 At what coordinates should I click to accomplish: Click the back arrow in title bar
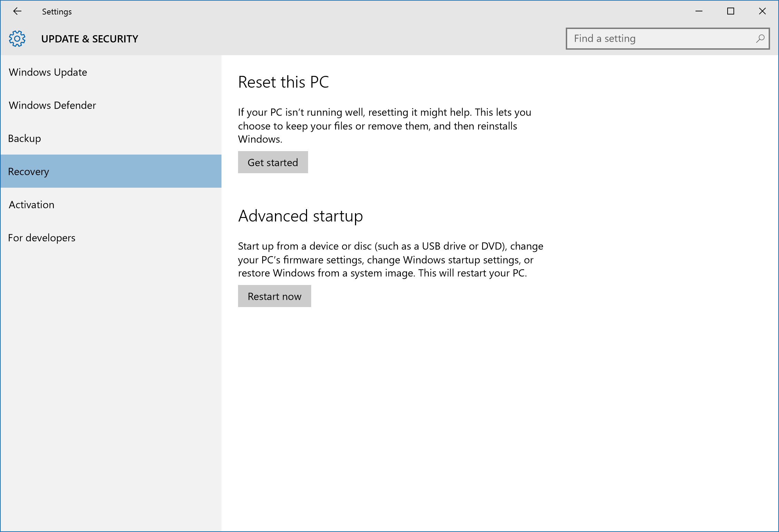17,11
